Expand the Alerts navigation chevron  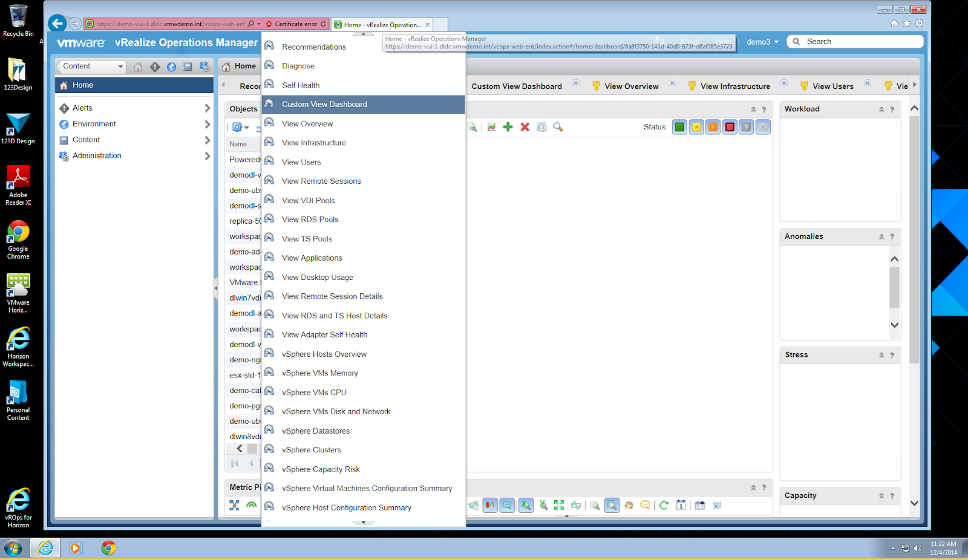(208, 108)
